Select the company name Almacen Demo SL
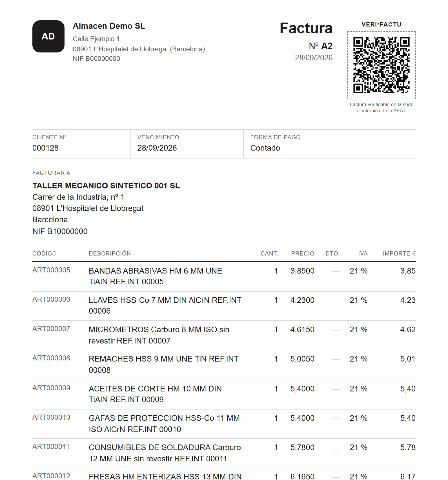Screen dimensions: 448x480 [x=109, y=26]
